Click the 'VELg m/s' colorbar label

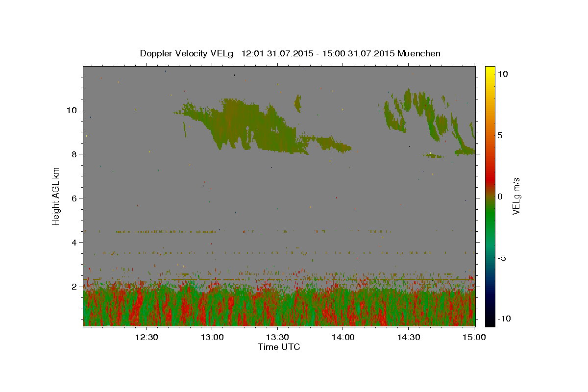click(516, 196)
